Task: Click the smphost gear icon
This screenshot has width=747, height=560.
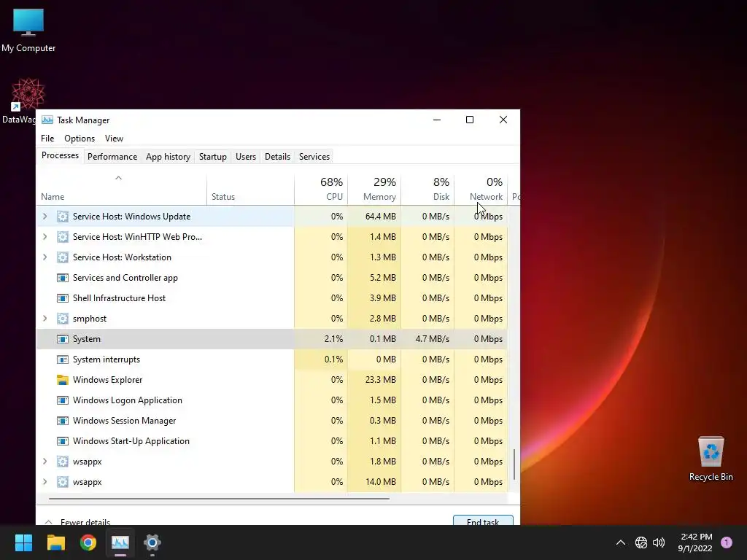Action: pyautogui.click(x=63, y=319)
